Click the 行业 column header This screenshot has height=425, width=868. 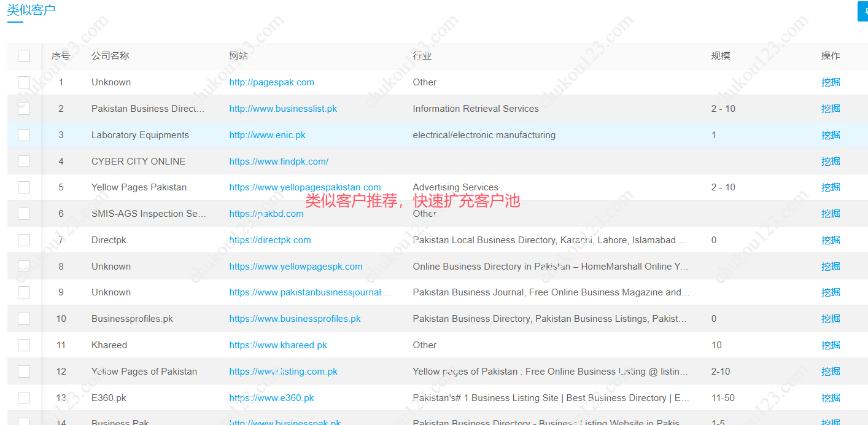click(422, 56)
